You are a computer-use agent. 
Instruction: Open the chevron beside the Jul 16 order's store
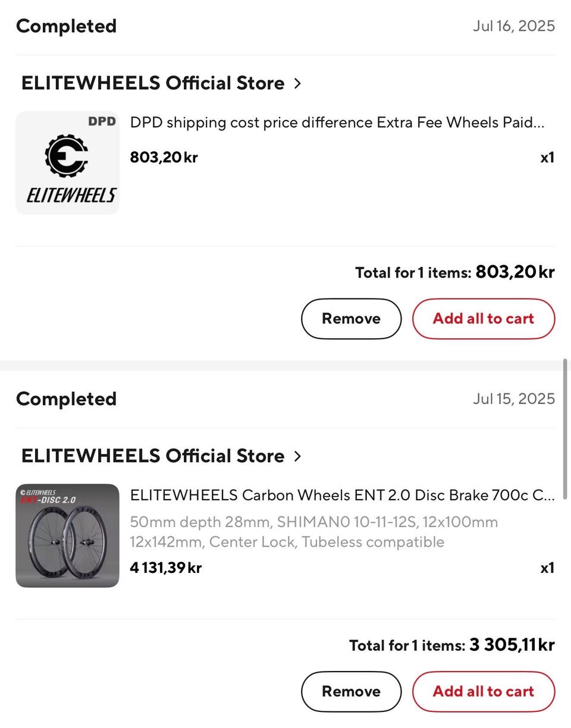tap(297, 84)
